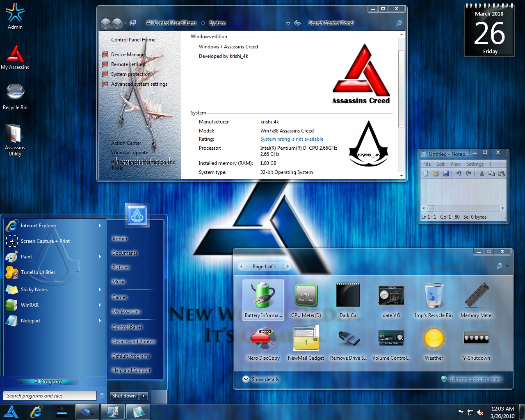Expand the Paint jump list arrow

click(100, 256)
